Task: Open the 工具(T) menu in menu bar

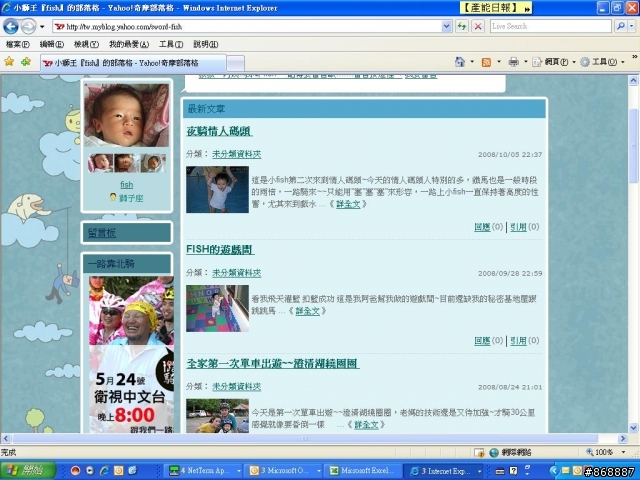Action: click(x=171, y=44)
